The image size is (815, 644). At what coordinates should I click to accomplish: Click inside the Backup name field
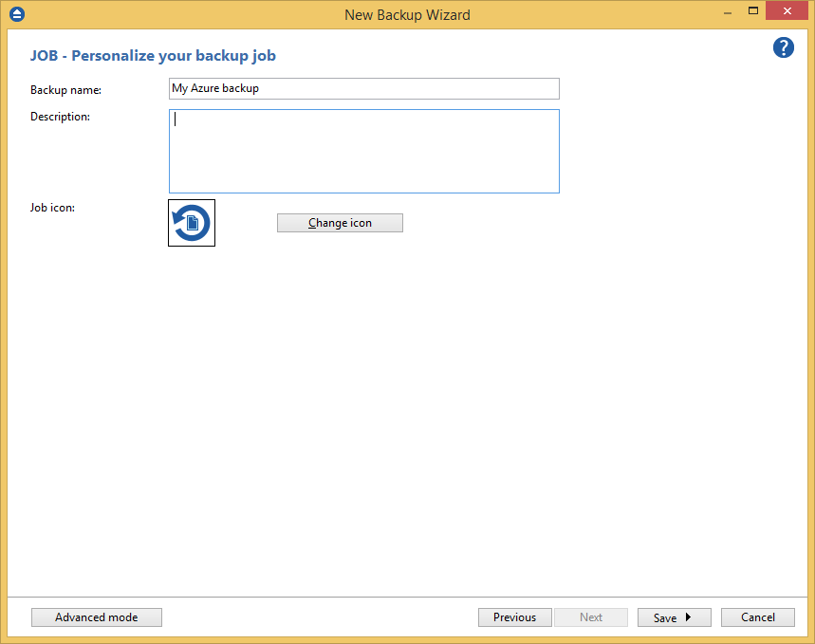coord(363,88)
